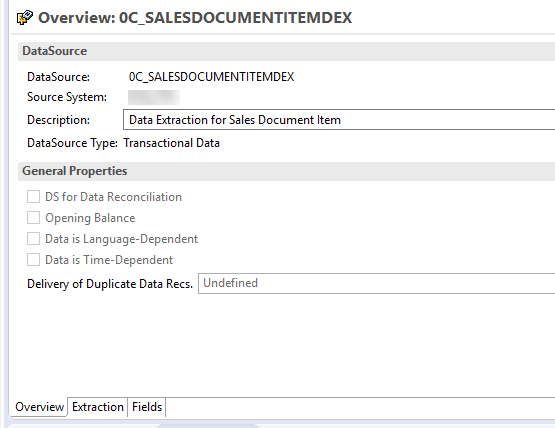This screenshot has height=428, width=555.
Task: Check the Data is Time-Dependent box
Action: (33, 259)
